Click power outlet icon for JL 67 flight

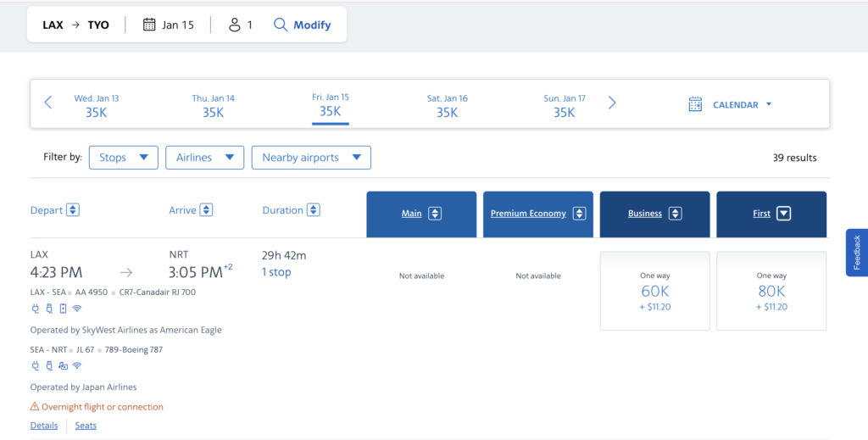point(36,365)
